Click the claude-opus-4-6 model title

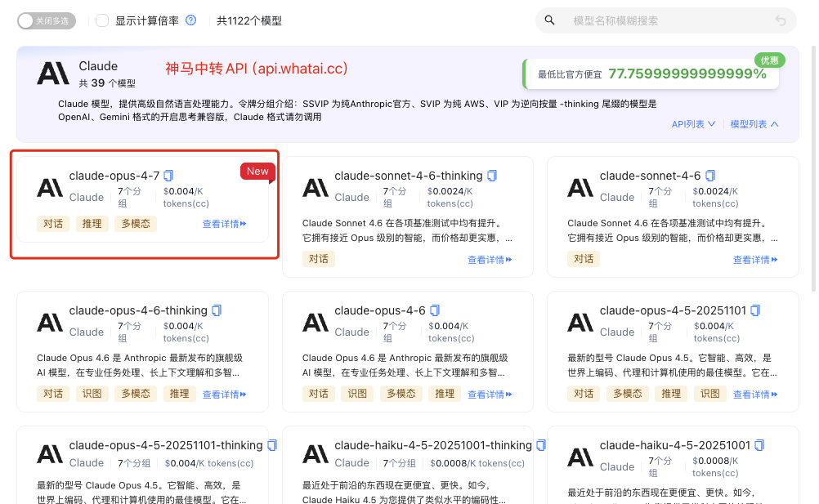pyautogui.click(x=380, y=310)
